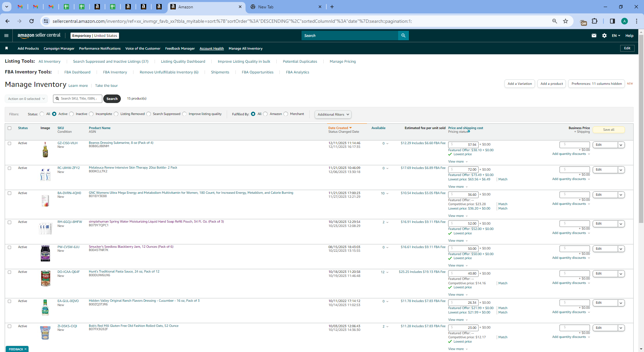Open the Additional filters dropdown

[x=333, y=115]
